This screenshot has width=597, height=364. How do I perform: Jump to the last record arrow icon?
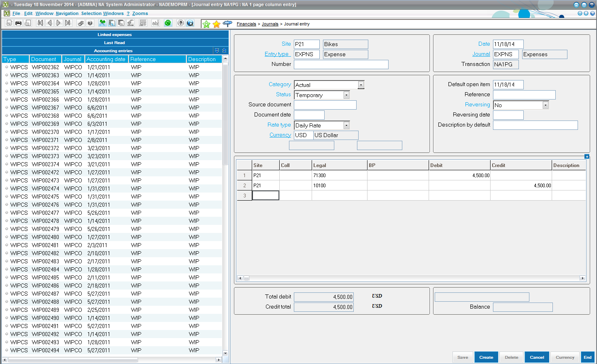click(x=68, y=23)
